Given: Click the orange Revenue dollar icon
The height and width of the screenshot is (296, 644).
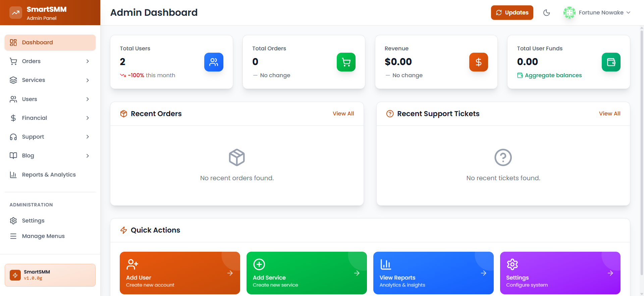Looking at the screenshot, I should [x=478, y=62].
